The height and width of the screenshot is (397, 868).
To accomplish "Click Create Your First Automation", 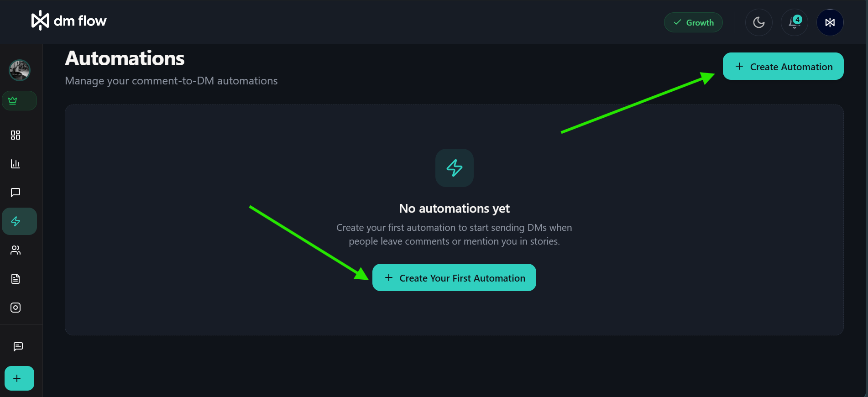I will pyautogui.click(x=454, y=277).
